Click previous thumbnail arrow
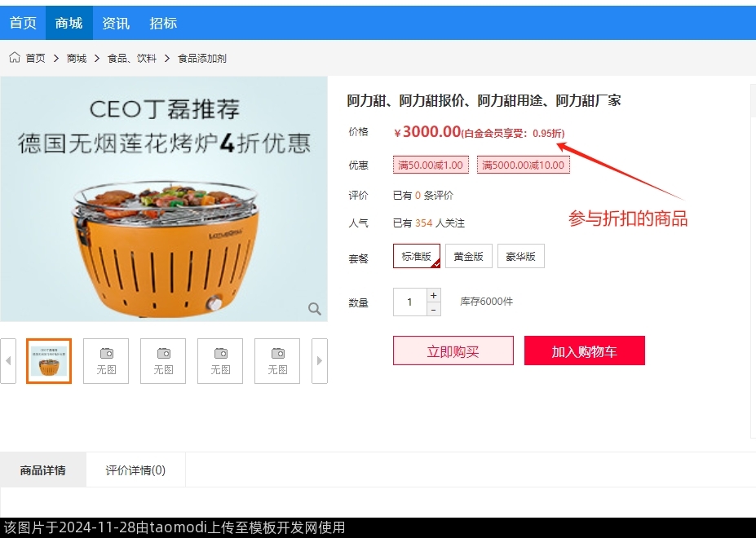This screenshot has height=538, width=756. pos(8,360)
